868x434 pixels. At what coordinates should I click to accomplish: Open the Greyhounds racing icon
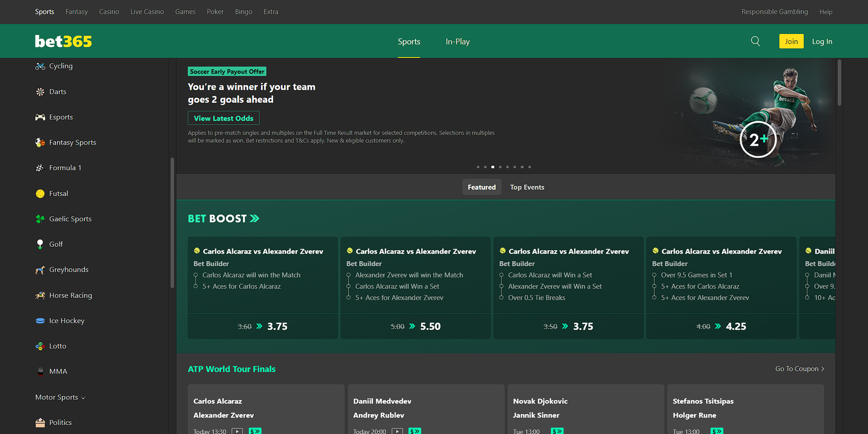point(40,270)
